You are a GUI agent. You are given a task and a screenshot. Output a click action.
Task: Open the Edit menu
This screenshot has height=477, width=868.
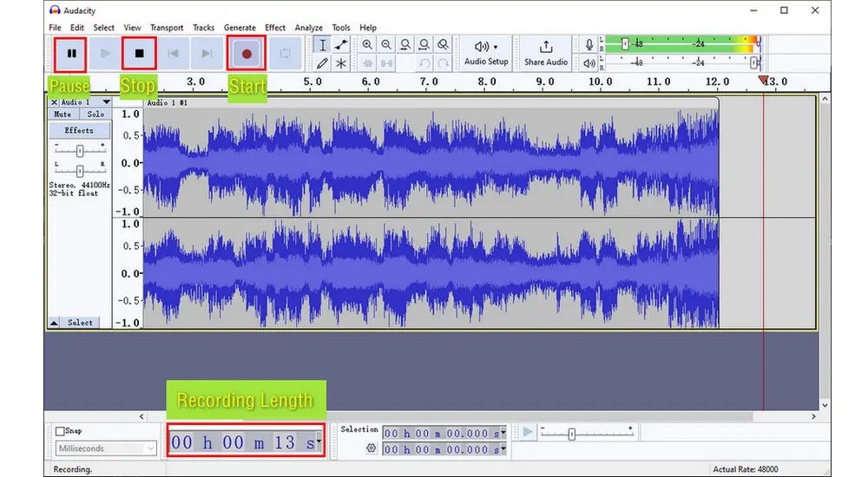[x=77, y=28]
